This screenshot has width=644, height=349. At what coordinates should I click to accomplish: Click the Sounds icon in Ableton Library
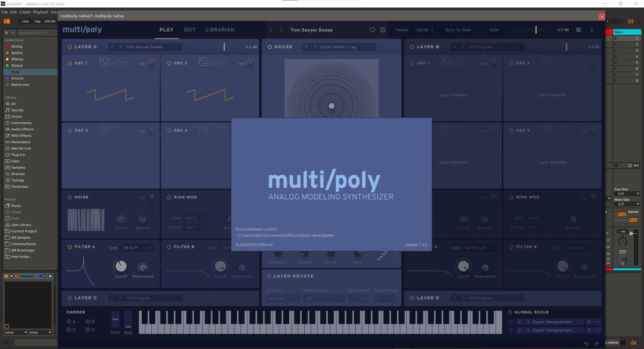7,110
